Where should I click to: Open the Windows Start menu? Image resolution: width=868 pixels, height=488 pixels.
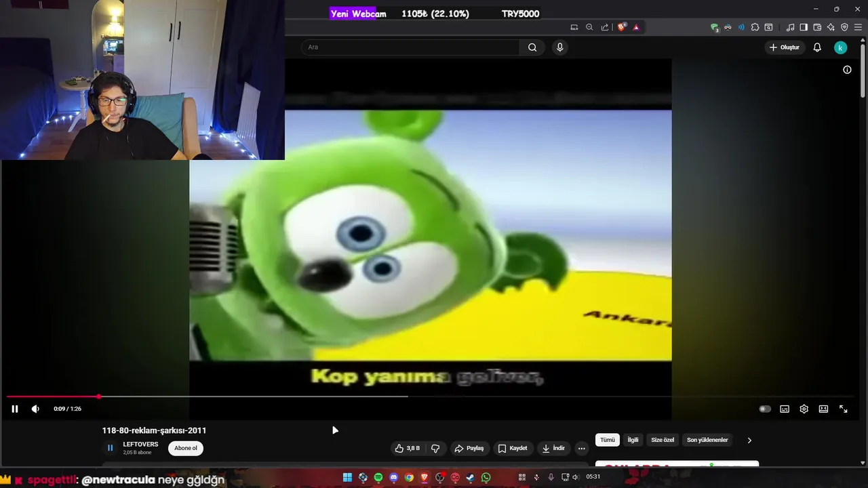(x=347, y=477)
